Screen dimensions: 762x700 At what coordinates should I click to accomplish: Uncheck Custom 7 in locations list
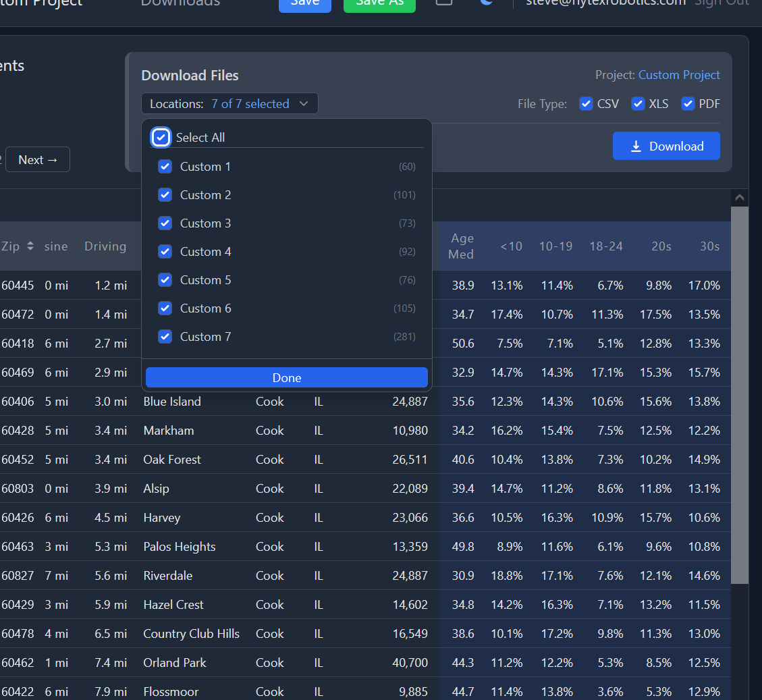[165, 337]
